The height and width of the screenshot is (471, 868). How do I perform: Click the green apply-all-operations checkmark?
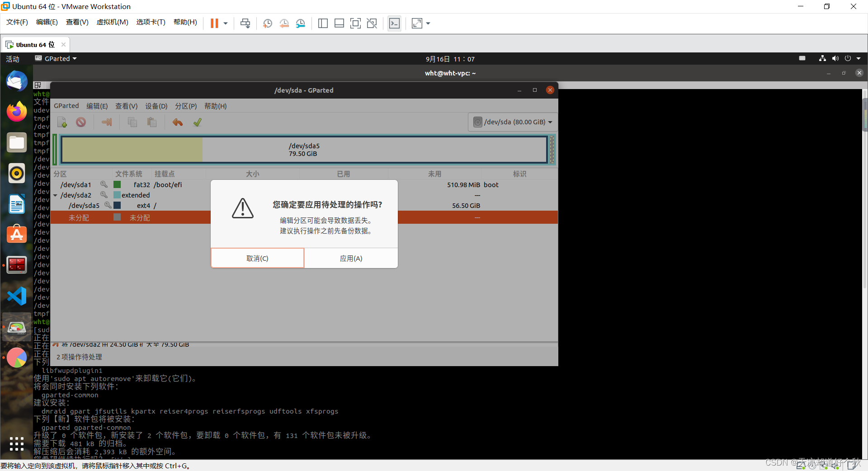coord(197,122)
